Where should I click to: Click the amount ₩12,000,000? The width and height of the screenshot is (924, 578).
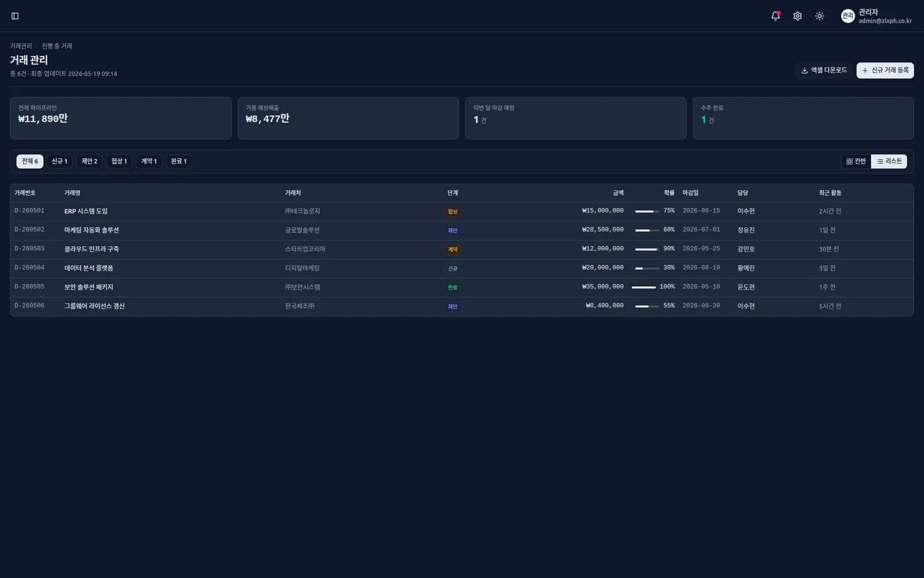[603, 249]
